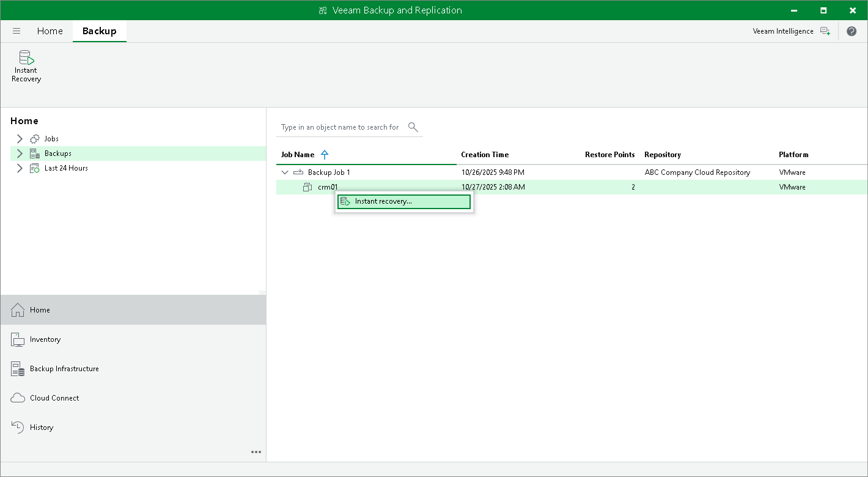Click the Veeam title bar app icon
The width and height of the screenshot is (868, 477).
pyautogui.click(x=323, y=10)
